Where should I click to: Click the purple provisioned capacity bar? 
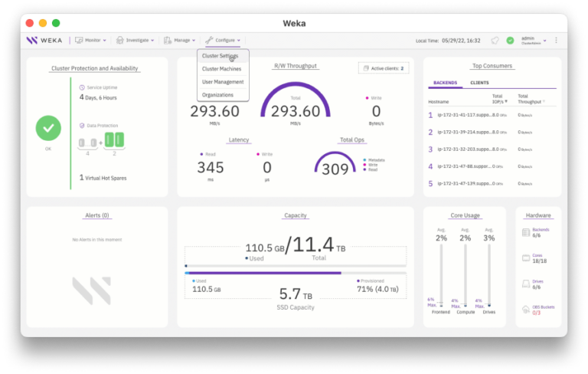tap(263, 273)
